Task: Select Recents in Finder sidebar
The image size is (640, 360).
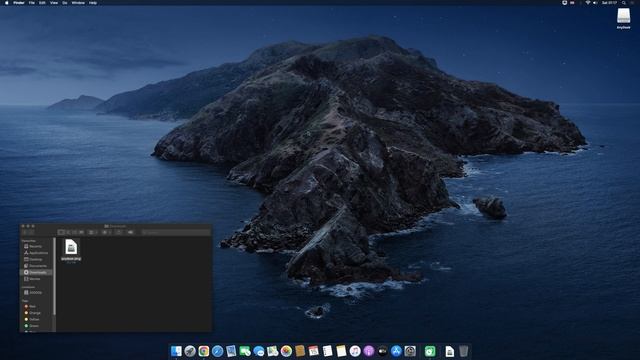Action: [x=36, y=246]
